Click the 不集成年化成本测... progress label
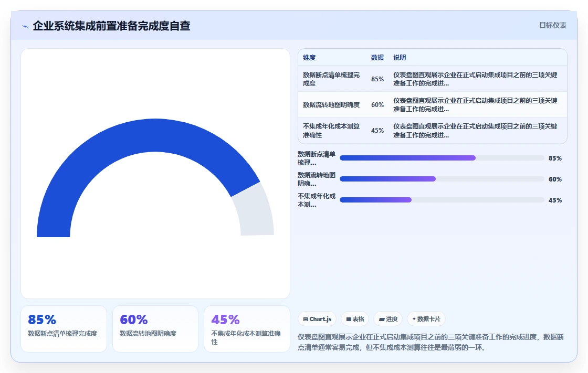This screenshot has width=588, height=373. [317, 200]
